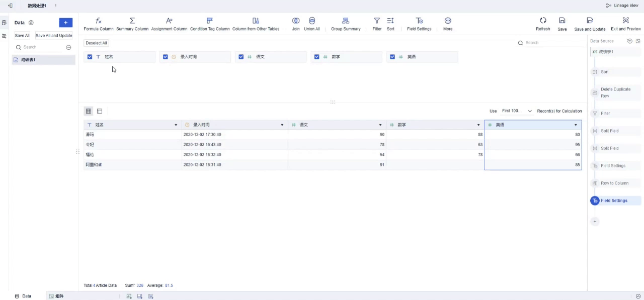
Task: Select the Row to Column step
Action: [x=615, y=183]
